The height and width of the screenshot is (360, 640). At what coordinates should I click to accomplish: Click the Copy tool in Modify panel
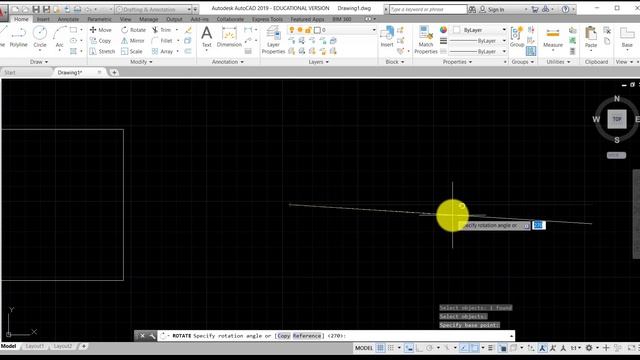[x=100, y=41]
